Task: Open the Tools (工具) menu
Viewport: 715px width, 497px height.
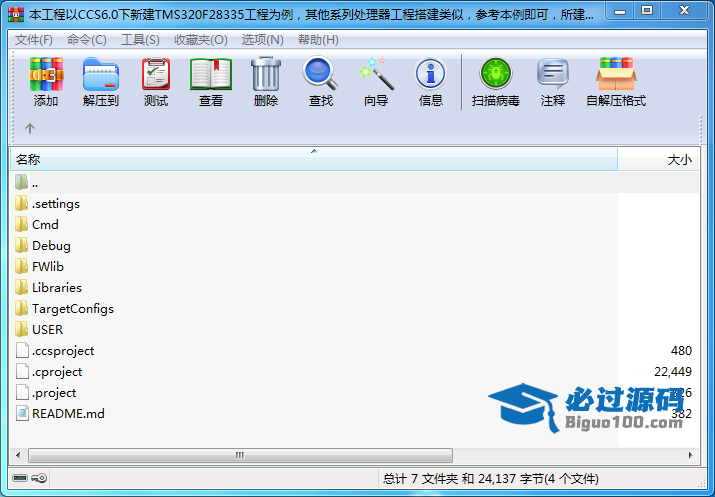Action: pyautogui.click(x=140, y=40)
